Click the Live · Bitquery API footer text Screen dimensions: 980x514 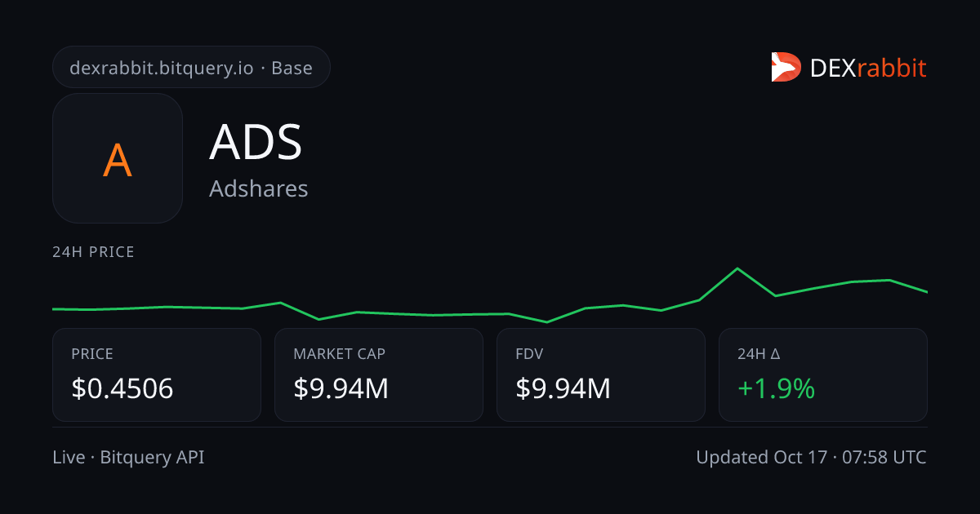point(128,458)
